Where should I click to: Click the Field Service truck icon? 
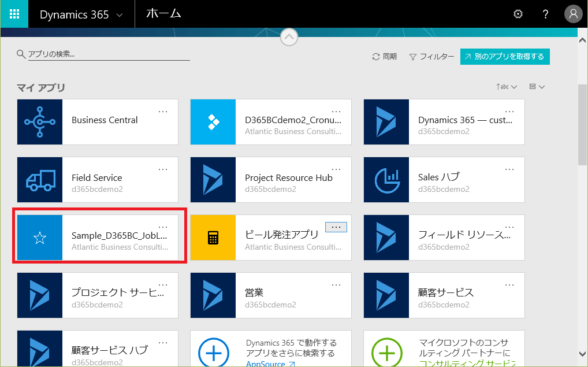(x=40, y=180)
